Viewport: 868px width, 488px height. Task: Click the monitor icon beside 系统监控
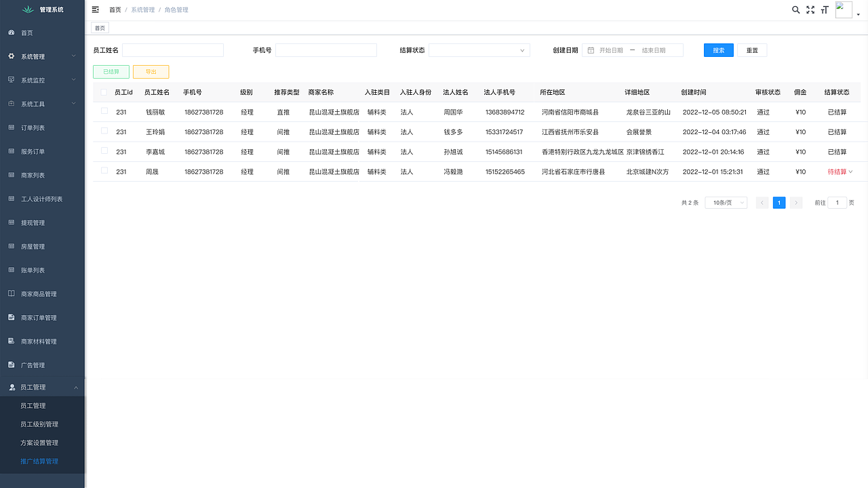pyautogui.click(x=11, y=80)
